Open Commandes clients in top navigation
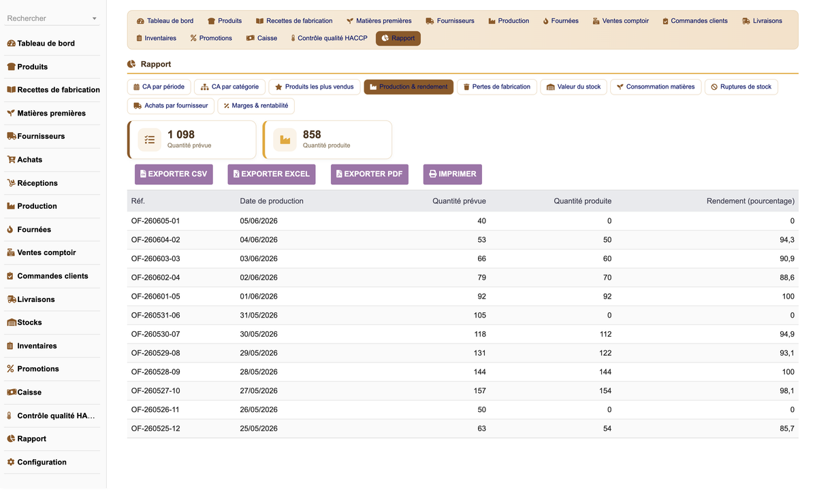 pyautogui.click(x=694, y=21)
